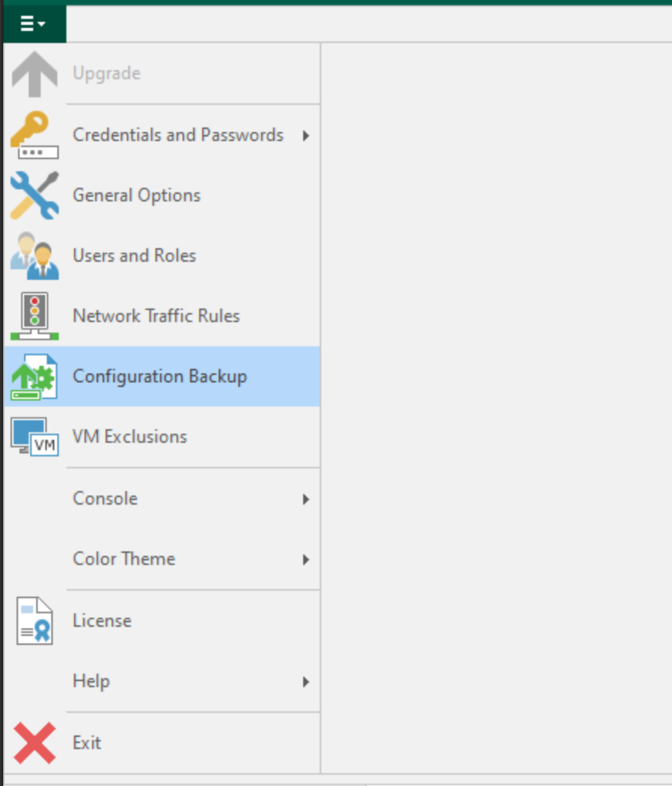The image size is (672, 786).
Task: Open the License menu entry
Action: 162,621
